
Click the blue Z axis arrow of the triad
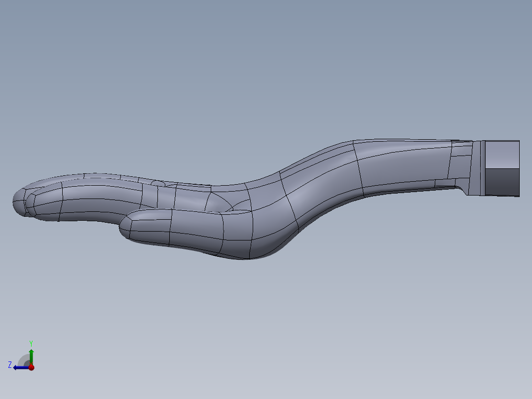pos(20,367)
